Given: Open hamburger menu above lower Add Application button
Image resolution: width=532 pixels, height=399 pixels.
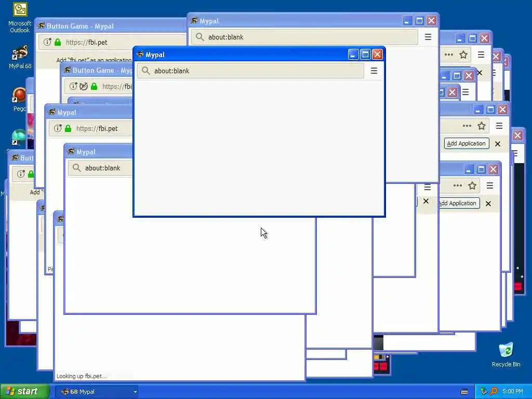Looking at the screenshot, I should pyautogui.click(x=490, y=185).
